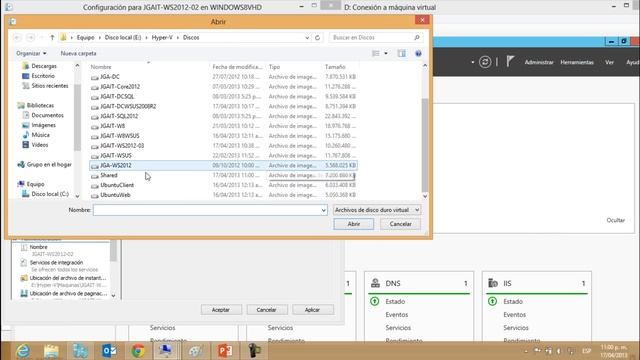Open Herramientas menu in Server Manager
The image size is (640, 360).
click(577, 62)
